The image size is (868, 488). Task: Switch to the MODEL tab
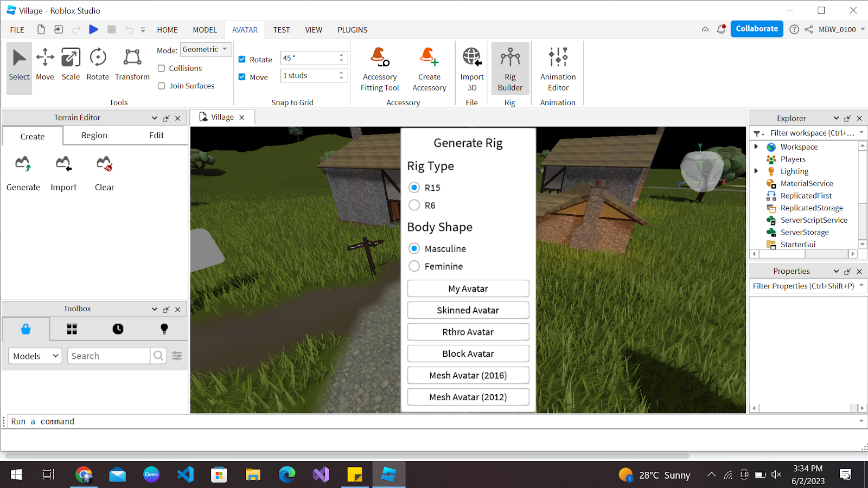pos(205,30)
